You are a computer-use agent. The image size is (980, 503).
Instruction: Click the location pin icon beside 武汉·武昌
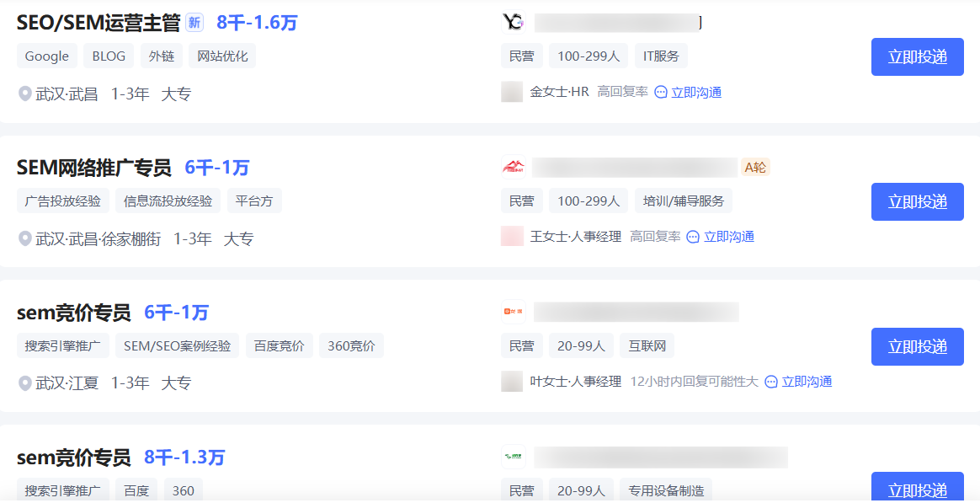(25, 94)
